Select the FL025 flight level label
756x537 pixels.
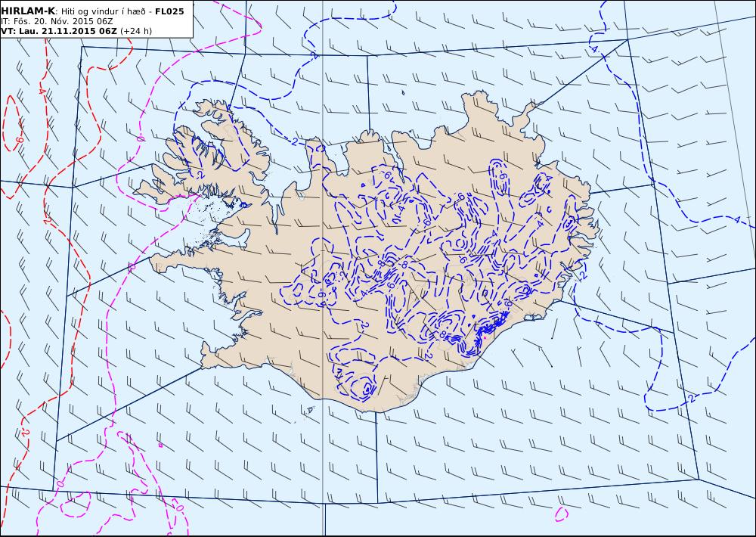169,11
